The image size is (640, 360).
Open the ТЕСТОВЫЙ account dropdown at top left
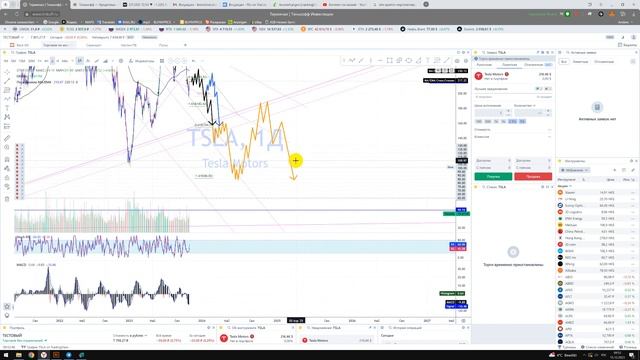[13, 37]
